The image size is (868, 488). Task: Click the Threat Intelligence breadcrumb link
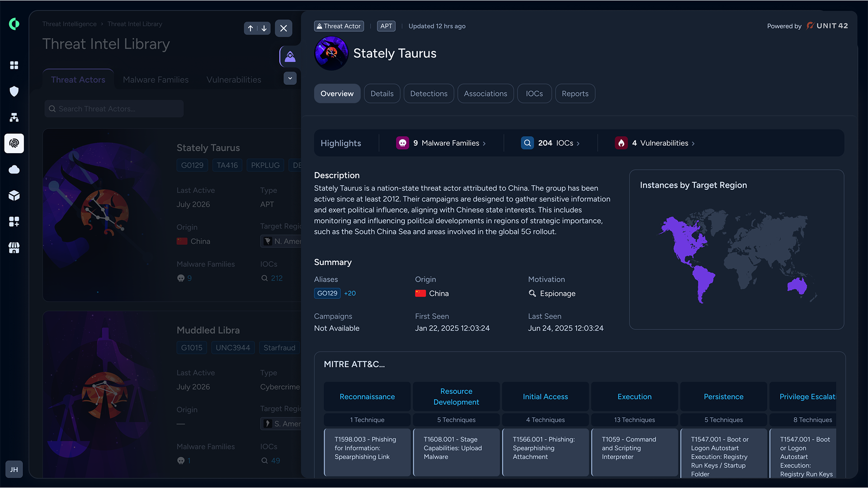70,24
